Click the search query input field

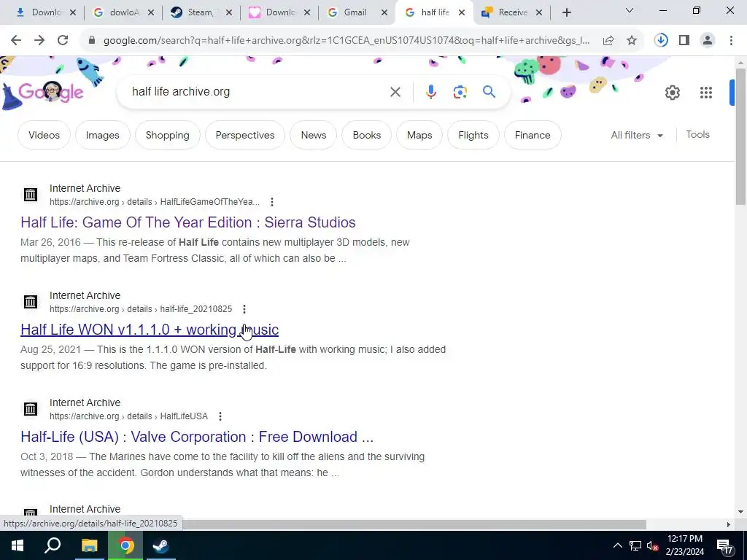258,91
